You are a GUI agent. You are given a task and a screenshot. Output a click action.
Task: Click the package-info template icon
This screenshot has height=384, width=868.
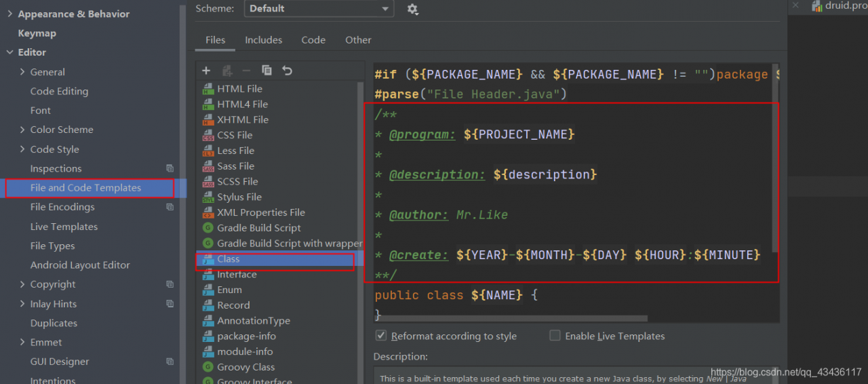pos(208,337)
